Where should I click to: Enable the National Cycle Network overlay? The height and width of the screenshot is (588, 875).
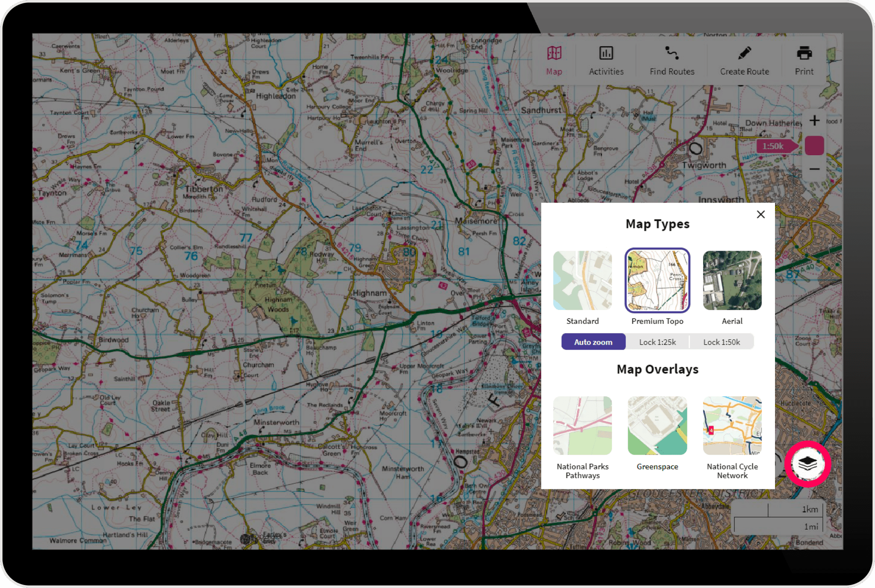[x=732, y=426]
